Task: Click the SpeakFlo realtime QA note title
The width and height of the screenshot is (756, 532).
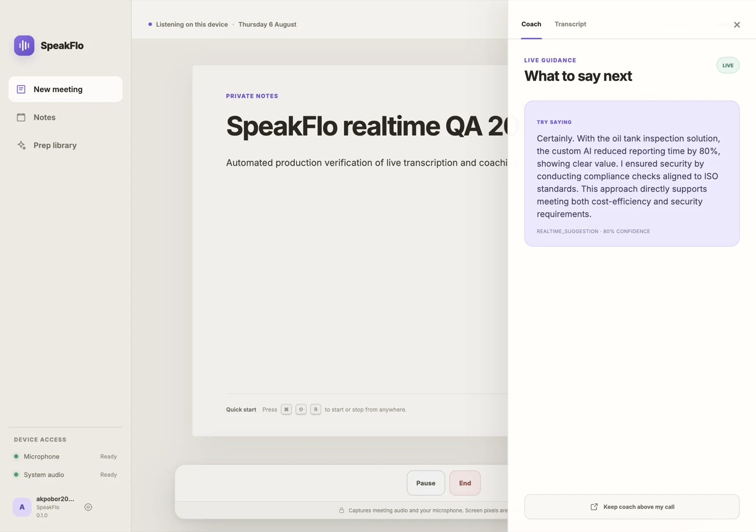Action: tap(367, 126)
